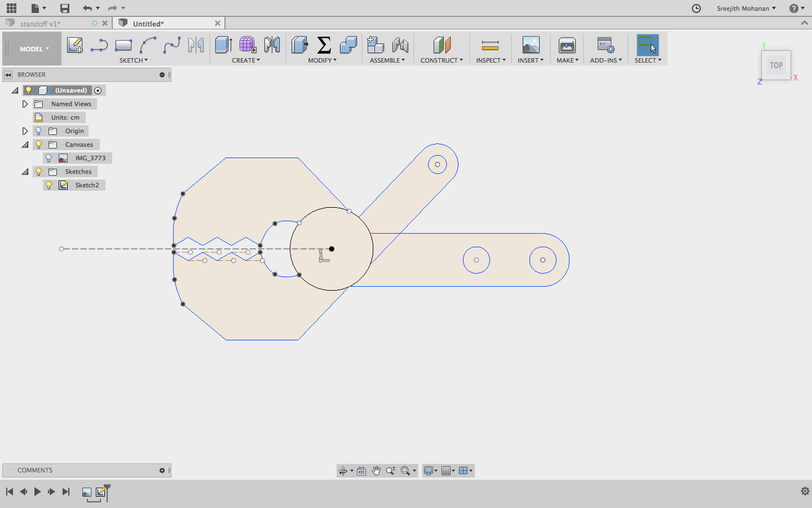Viewport: 812px width, 508px height.
Task: Click the Insert image icon
Action: [531, 45]
